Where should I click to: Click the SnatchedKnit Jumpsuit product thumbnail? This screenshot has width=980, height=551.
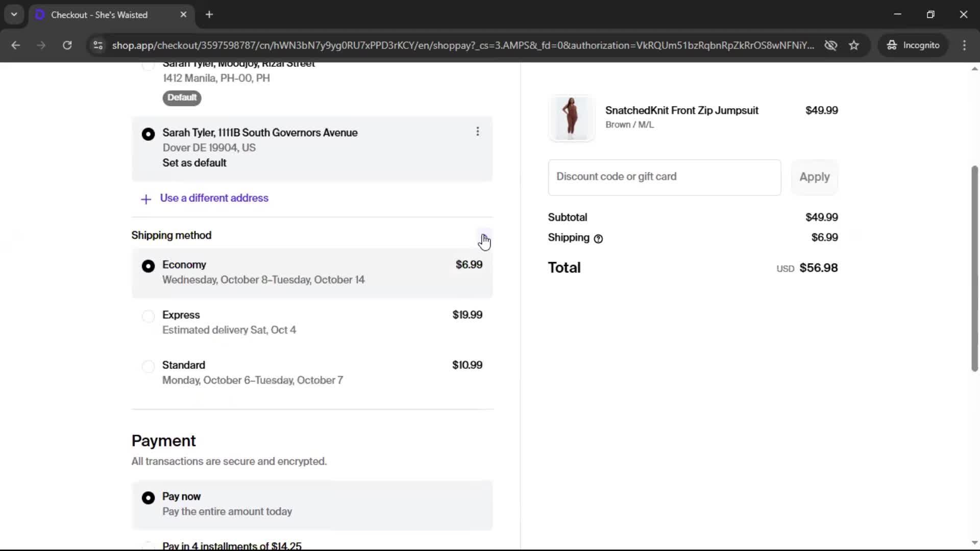(x=571, y=118)
